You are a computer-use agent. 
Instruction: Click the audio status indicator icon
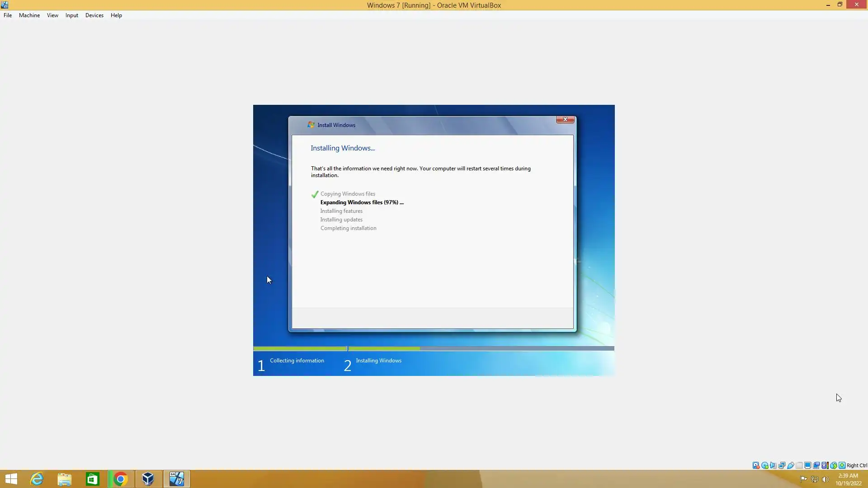click(773, 465)
